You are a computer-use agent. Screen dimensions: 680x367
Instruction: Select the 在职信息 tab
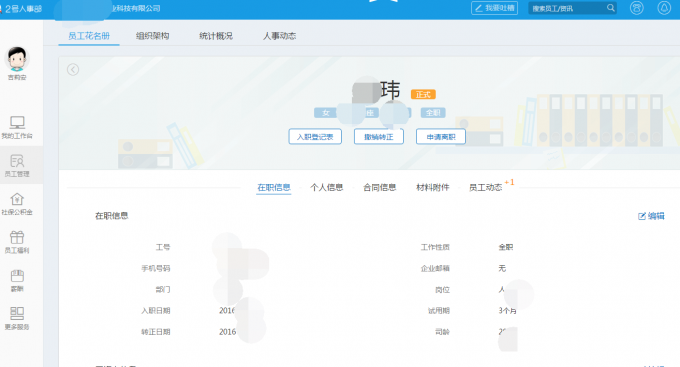(x=274, y=187)
